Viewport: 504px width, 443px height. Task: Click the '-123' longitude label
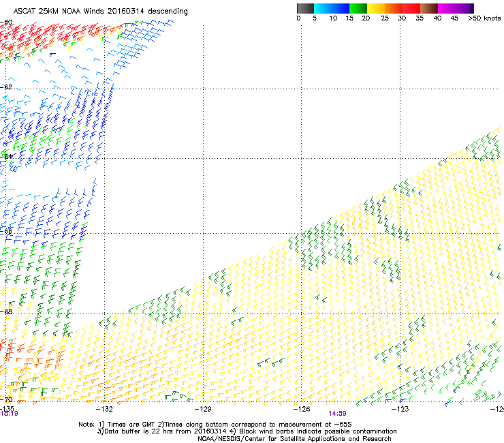[400, 409]
